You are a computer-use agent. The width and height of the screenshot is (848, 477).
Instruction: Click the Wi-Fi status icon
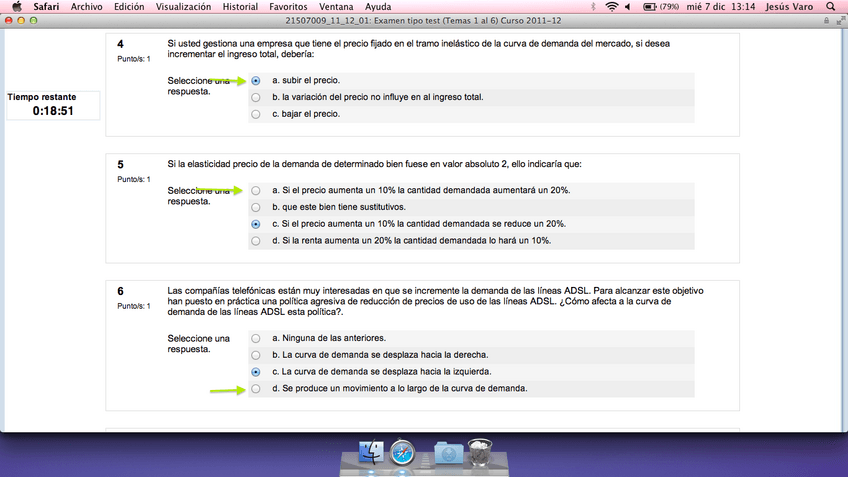(x=611, y=7)
